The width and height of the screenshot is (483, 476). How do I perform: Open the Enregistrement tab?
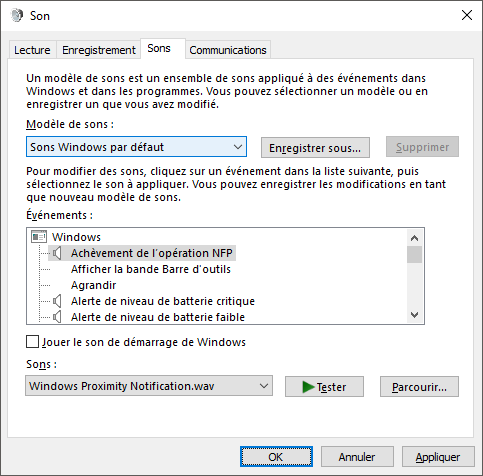pyautogui.click(x=99, y=50)
